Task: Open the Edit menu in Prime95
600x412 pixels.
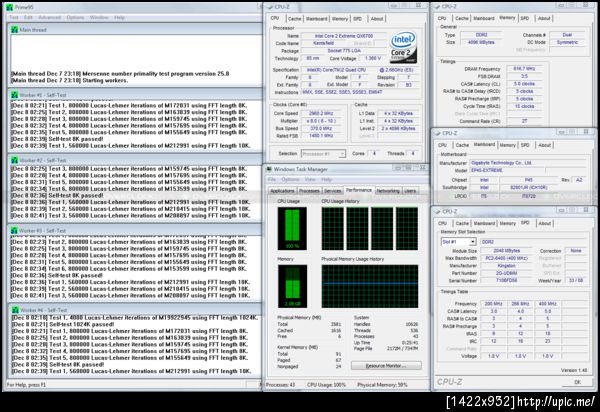Action: click(28, 18)
